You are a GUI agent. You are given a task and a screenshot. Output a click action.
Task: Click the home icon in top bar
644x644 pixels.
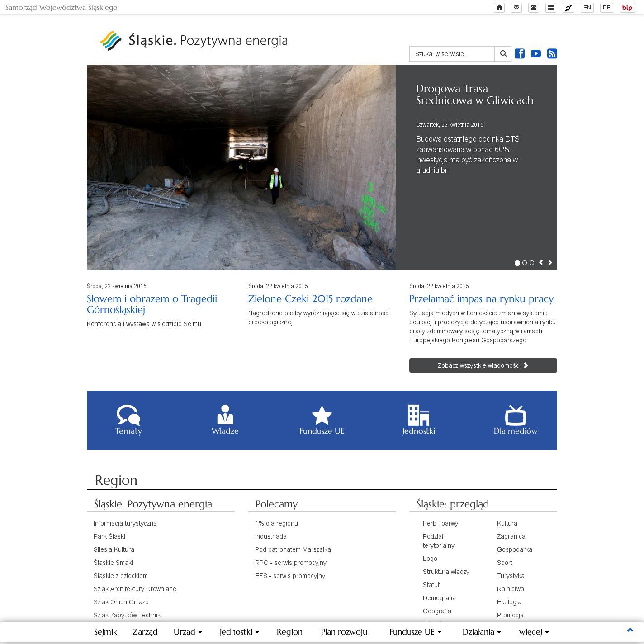click(x=499, y=8)
